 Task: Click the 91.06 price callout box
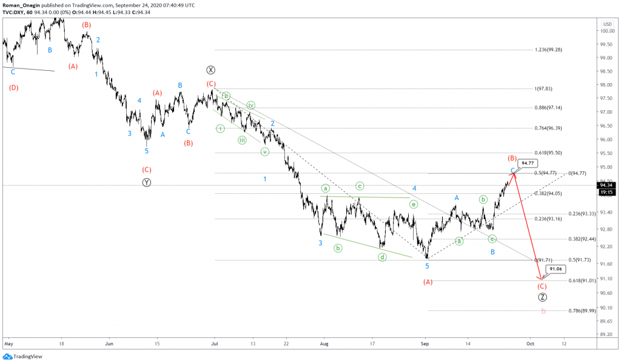556,269
